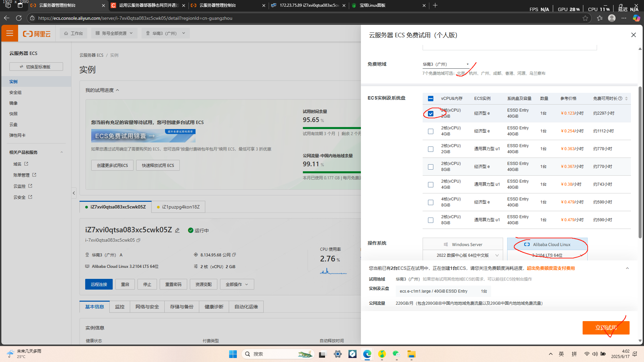Open the 账单管理 external link icon
This screenshot has width=644, height=362.
click(34, 175)
